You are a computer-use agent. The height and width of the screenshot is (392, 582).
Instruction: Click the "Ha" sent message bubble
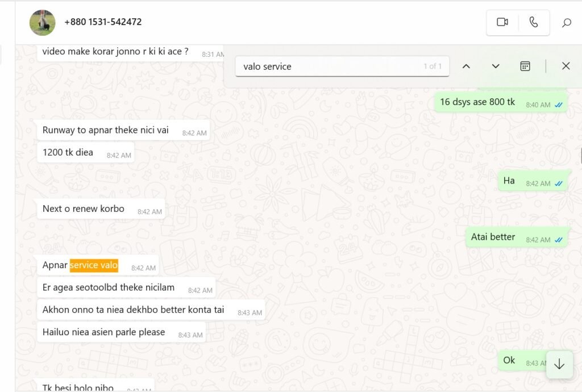click(509, 181)
